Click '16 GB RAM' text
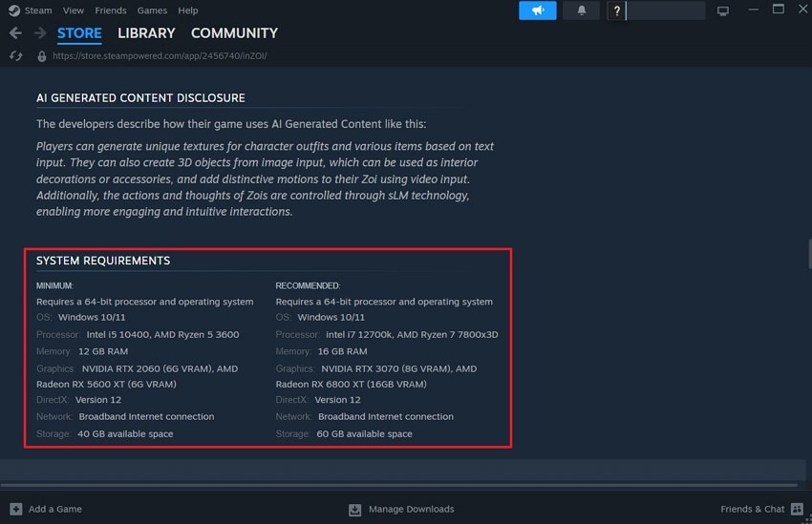The image size is (812, 524). coord(342,351)
